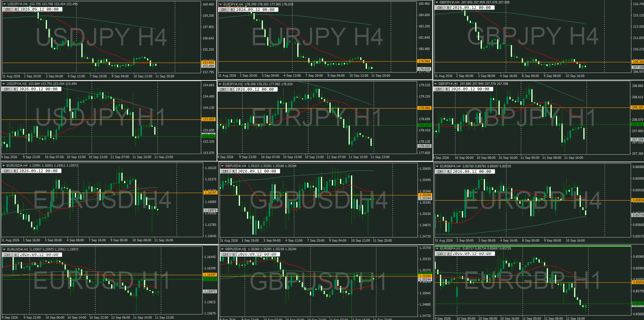Click CR1 button on EURUSD H1 chart
Screen dimensions: 644x320
pyautogui.click(x=7, y=255)
